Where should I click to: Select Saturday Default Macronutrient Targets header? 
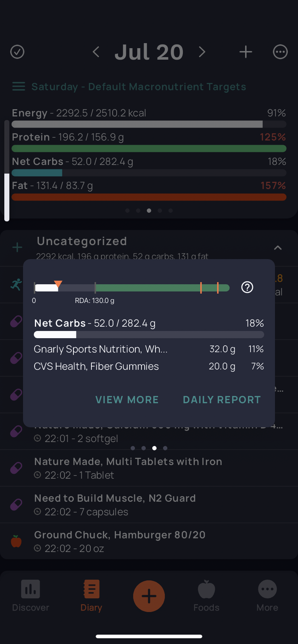tap(139, 87)
